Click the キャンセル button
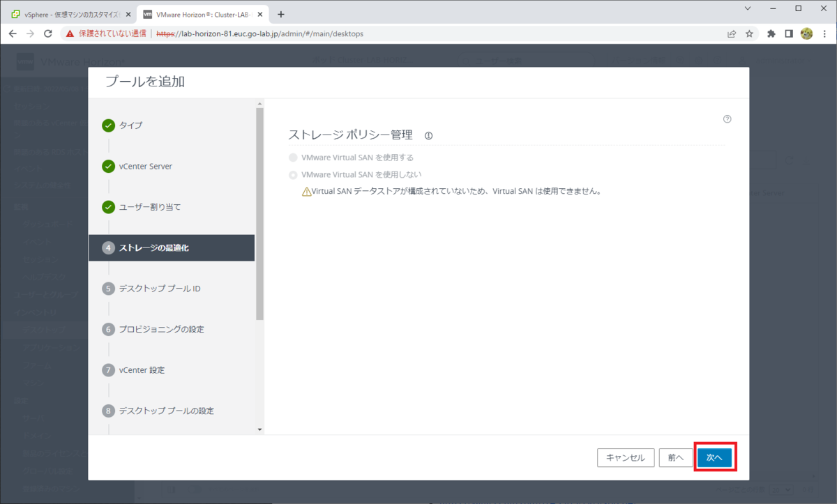This screenshot has width=837, height=504. point(626,457)
